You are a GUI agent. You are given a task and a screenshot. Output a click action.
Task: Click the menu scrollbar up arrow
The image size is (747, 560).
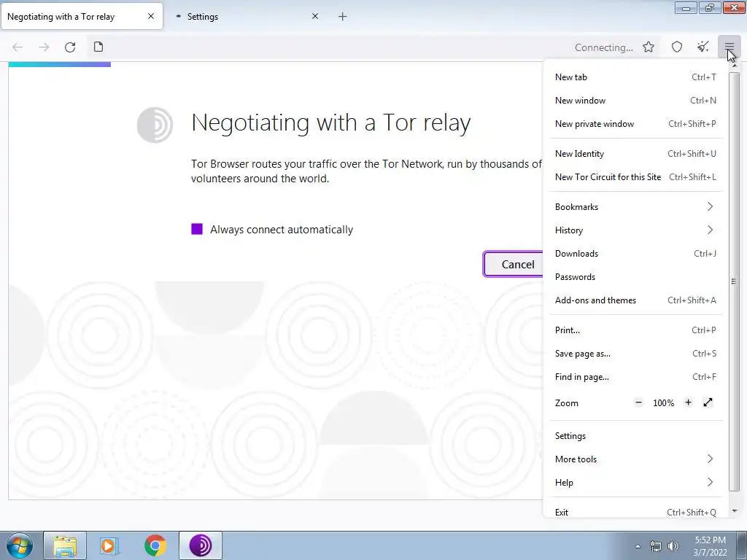point(734,65)
